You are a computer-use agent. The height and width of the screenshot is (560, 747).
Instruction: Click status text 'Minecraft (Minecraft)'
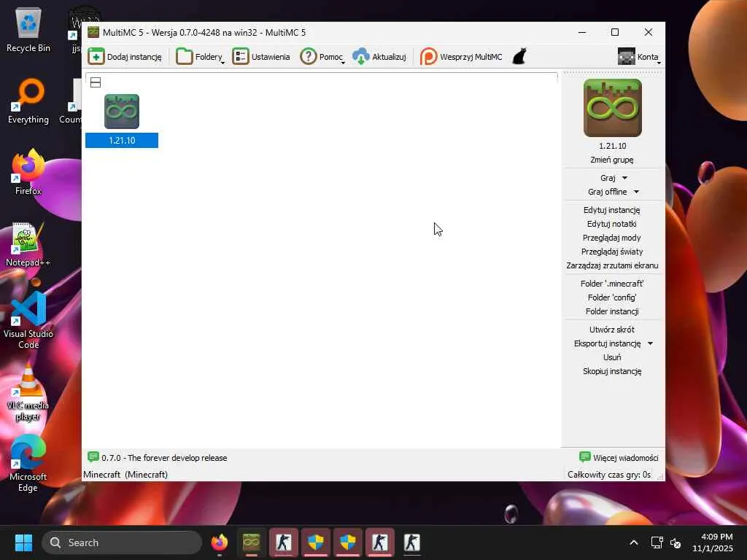pos(125,474)
